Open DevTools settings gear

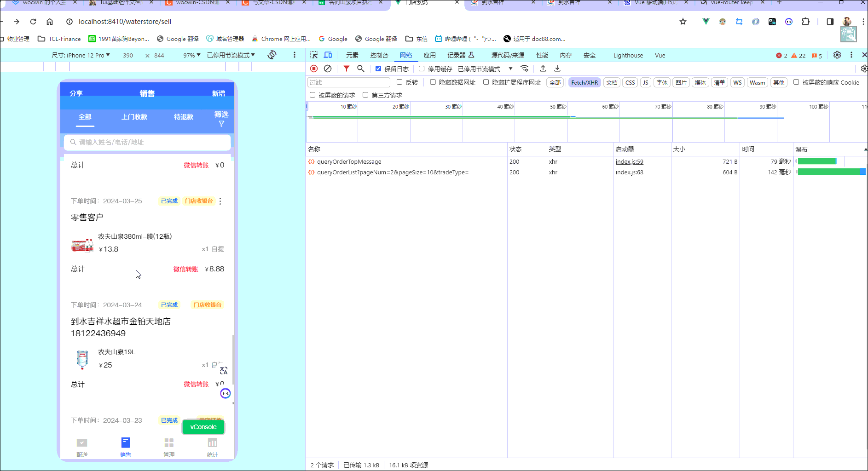click(837, 55)
